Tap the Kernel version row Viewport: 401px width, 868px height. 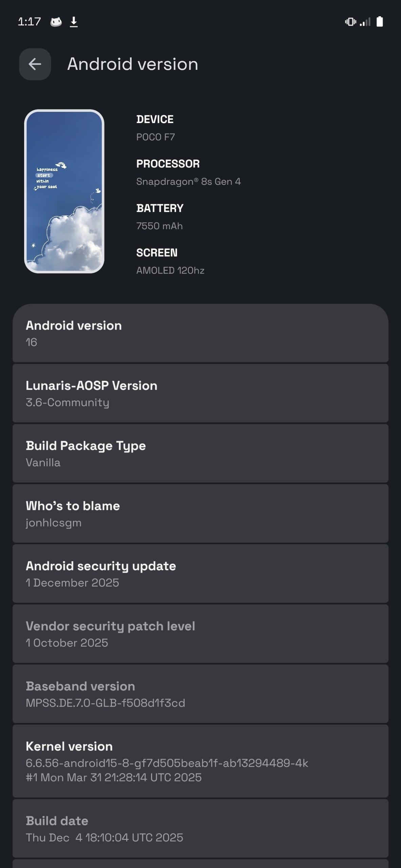[x=200, y=761]
